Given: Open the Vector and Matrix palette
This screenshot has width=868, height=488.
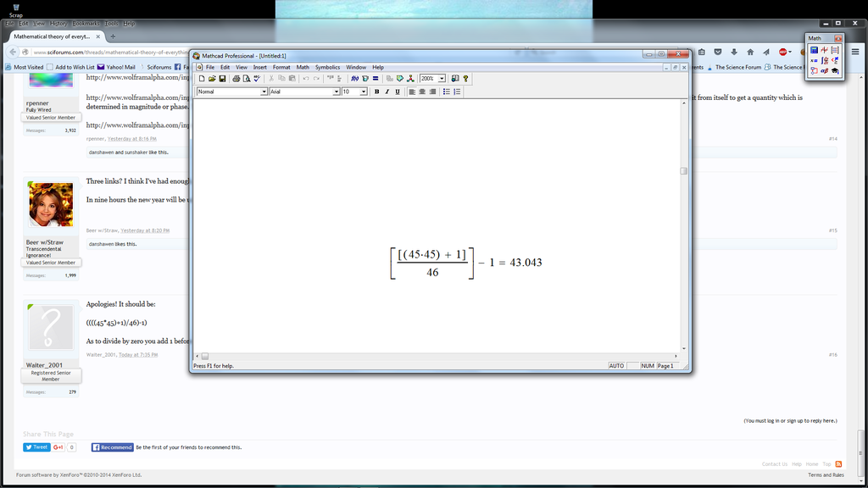Looking at the screenshot, I should pos(835,50).
